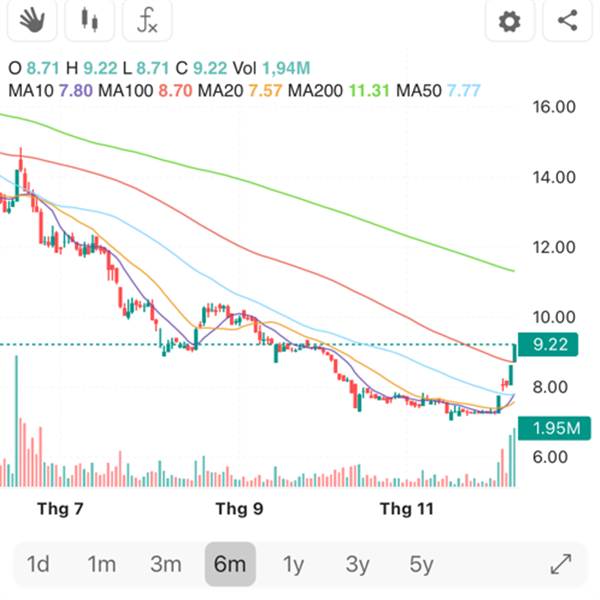This screenshot has height=600, width=600.
Task: Click the MA200 11.31 indicator legend
Action: tap(339, 91)
